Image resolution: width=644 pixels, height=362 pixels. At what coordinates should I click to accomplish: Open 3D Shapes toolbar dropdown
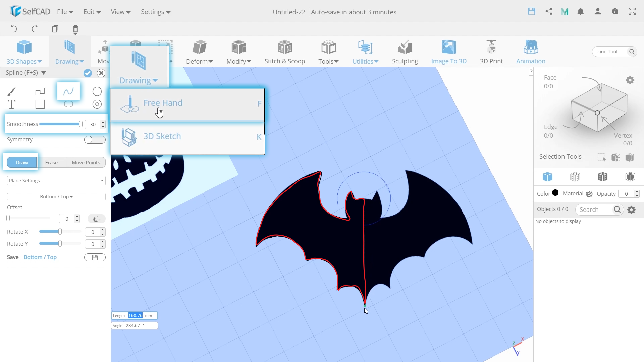tap(24, 52)
